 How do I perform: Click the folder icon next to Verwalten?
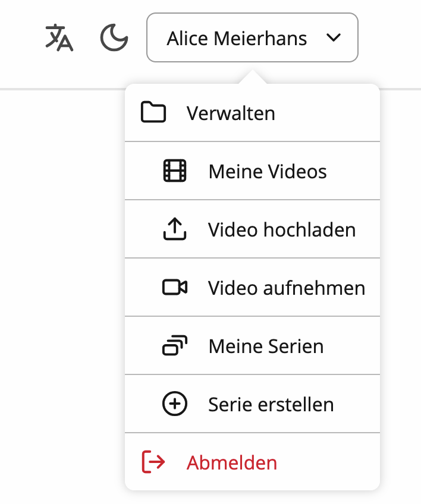tap(153, 112)
